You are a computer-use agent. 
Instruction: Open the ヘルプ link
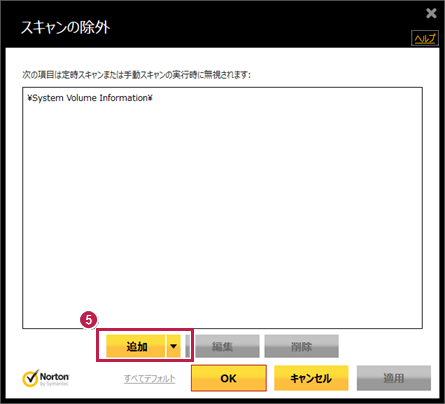[425, 38]
